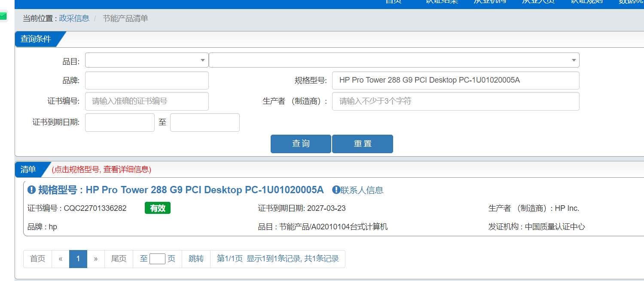Click the expiry end date field after 至
Screen dimensions: 644x281
[x=205, y=122]
